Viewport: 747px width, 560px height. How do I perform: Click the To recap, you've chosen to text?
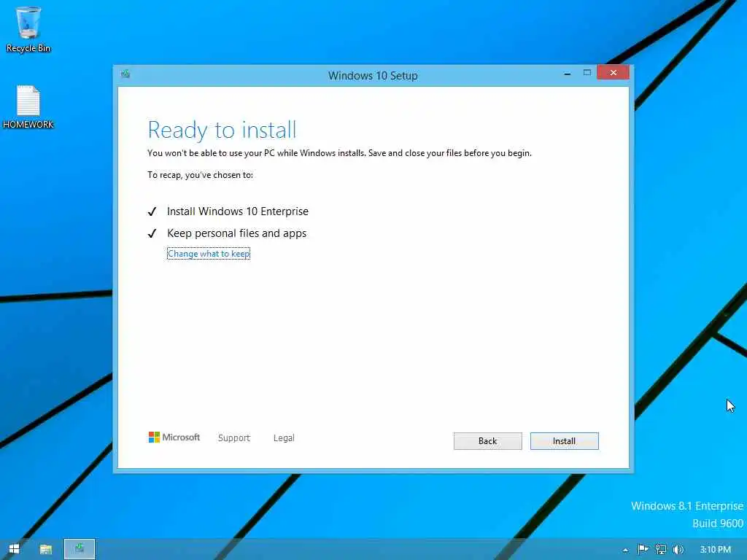tap(200, 175)
